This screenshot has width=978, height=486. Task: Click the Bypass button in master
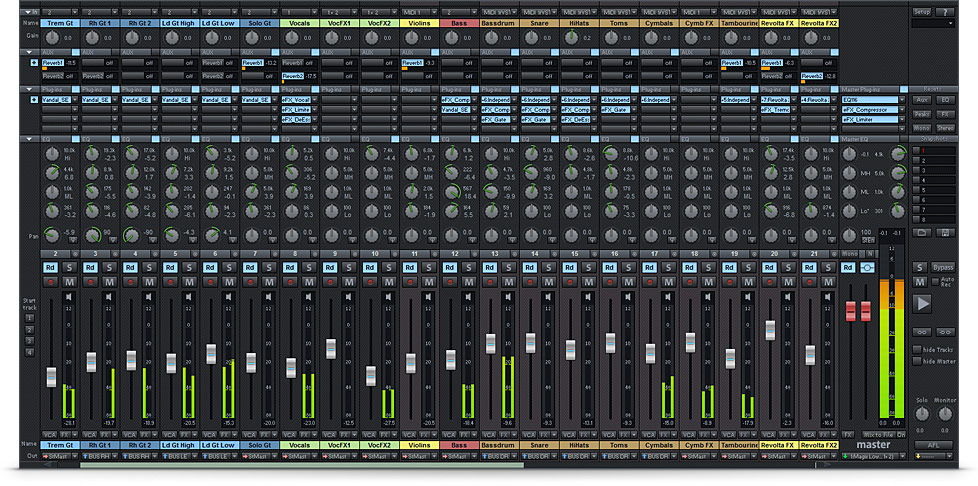(x=943, y=268)
